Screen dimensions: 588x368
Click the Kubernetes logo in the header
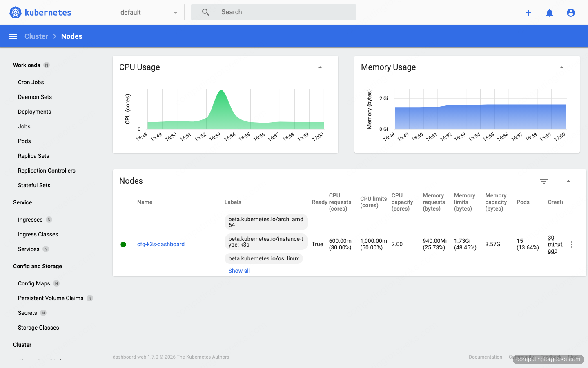click(x=15, y=12)
